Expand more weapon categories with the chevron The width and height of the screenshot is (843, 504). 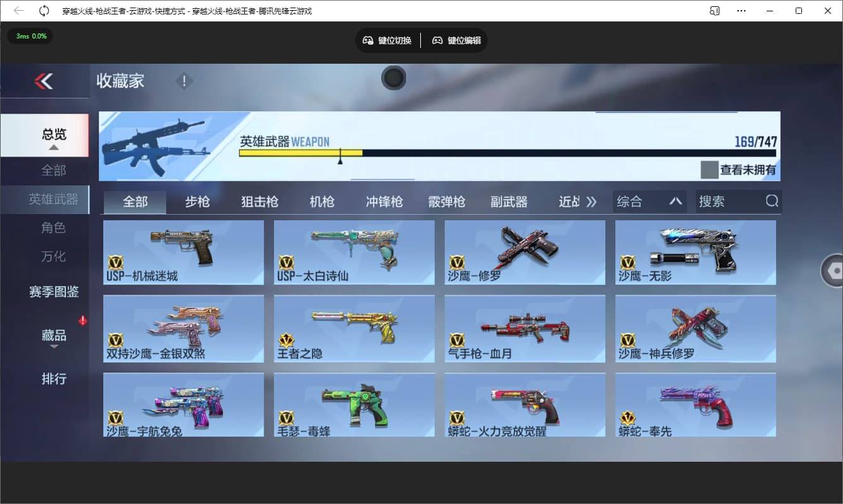(x=592, y=201)
